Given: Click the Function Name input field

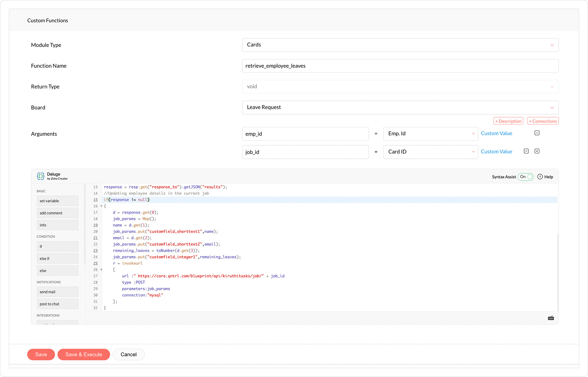Looking at the screenshot, I should (400, 66).
